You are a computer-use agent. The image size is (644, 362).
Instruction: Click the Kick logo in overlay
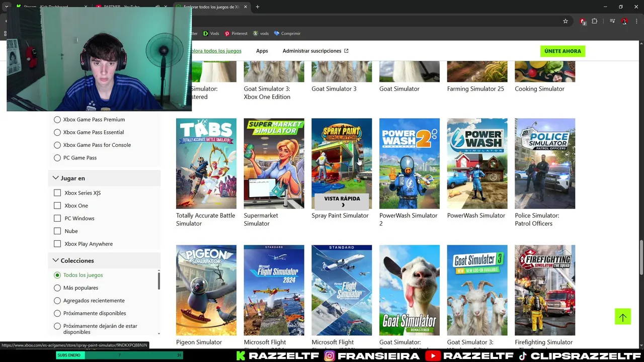pyautogui.click(x=241, y=356)
